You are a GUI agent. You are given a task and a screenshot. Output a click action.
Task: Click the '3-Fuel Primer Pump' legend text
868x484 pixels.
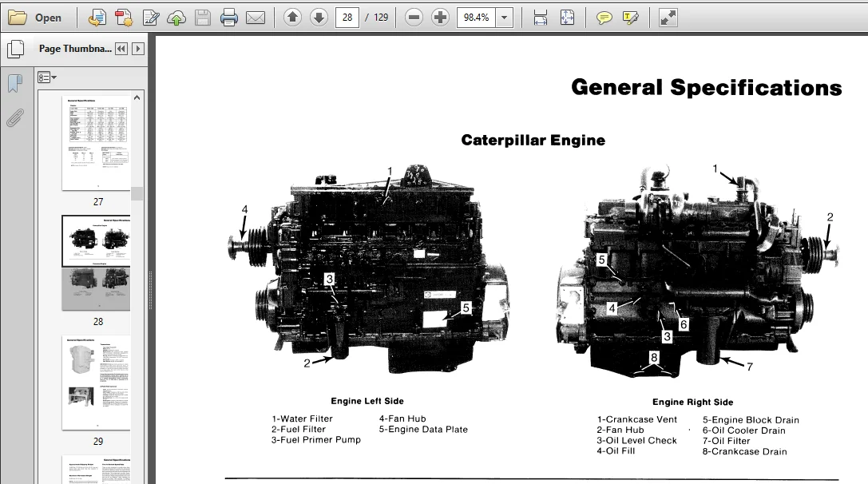coord(316,440)
